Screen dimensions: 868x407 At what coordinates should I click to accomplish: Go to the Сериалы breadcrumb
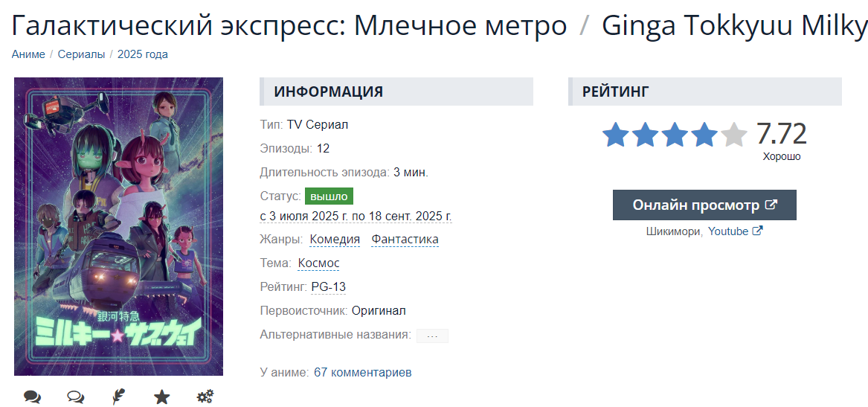click(81, 54)
